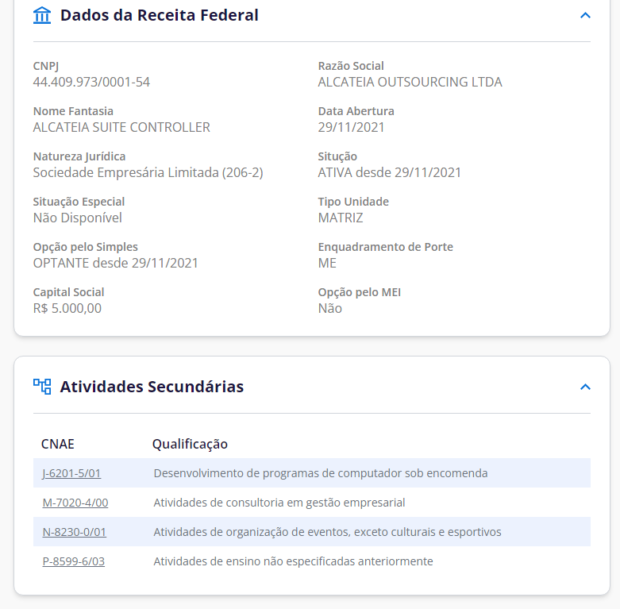Click the capital value R$ 5.000,00
The height and width of the screenshot is (609, 620).
click(x=67, y=308)
